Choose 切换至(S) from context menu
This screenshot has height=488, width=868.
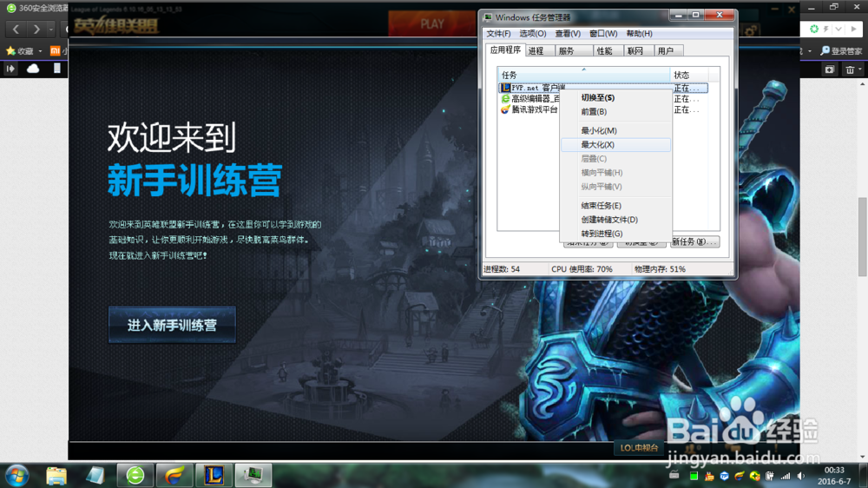[615, 97]
